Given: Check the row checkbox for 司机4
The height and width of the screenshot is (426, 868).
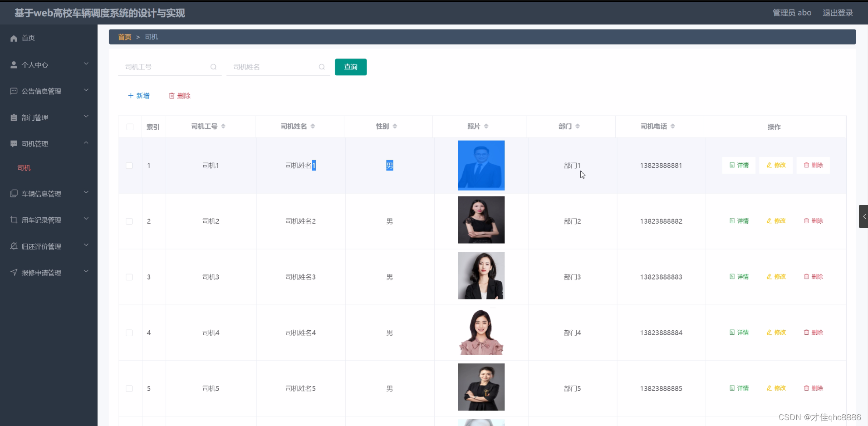Looking at the screenshot, I should click(129, 333).
